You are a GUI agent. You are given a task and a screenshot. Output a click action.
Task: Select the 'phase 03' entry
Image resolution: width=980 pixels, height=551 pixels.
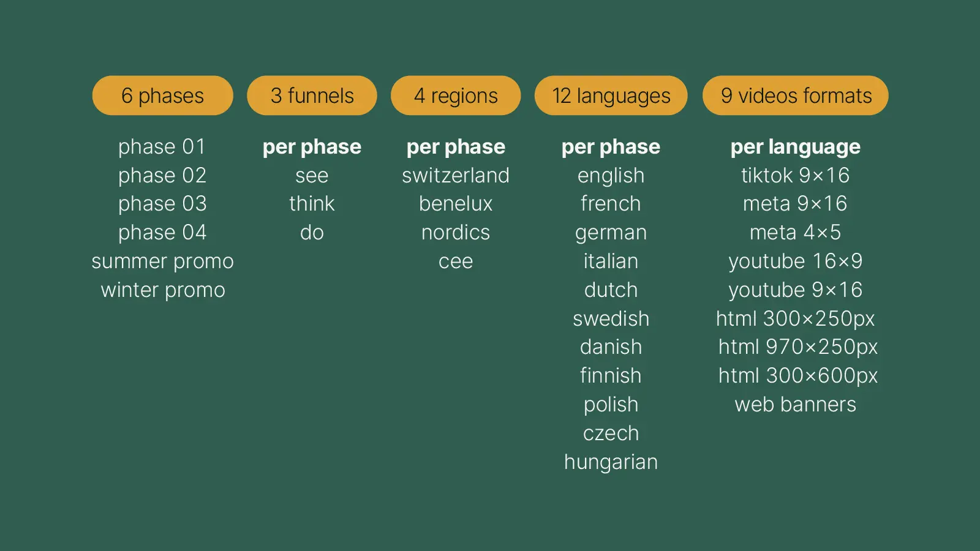162,204
